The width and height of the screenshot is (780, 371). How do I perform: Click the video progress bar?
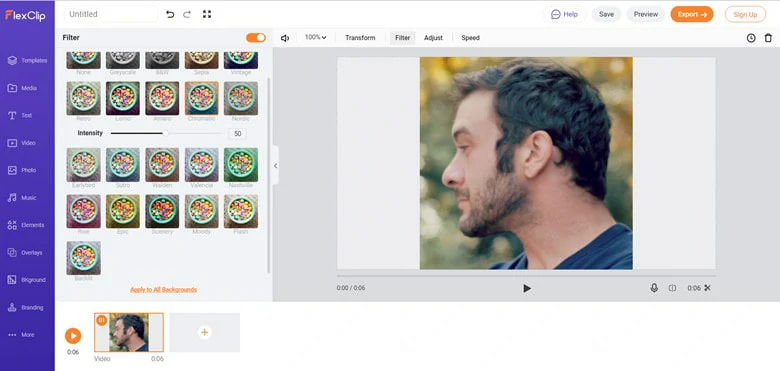(526, 275)
